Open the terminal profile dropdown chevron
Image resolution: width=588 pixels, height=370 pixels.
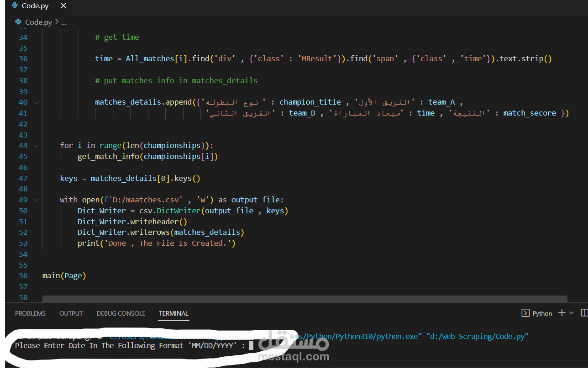(x=571, y=313)
